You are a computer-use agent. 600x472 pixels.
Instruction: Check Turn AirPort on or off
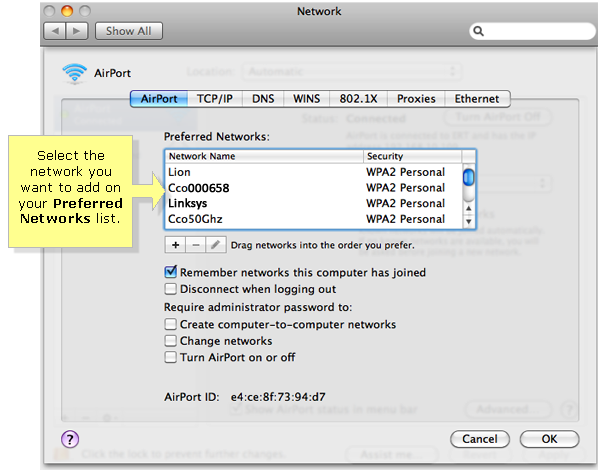pyautogui.click(x=170, y=358)
